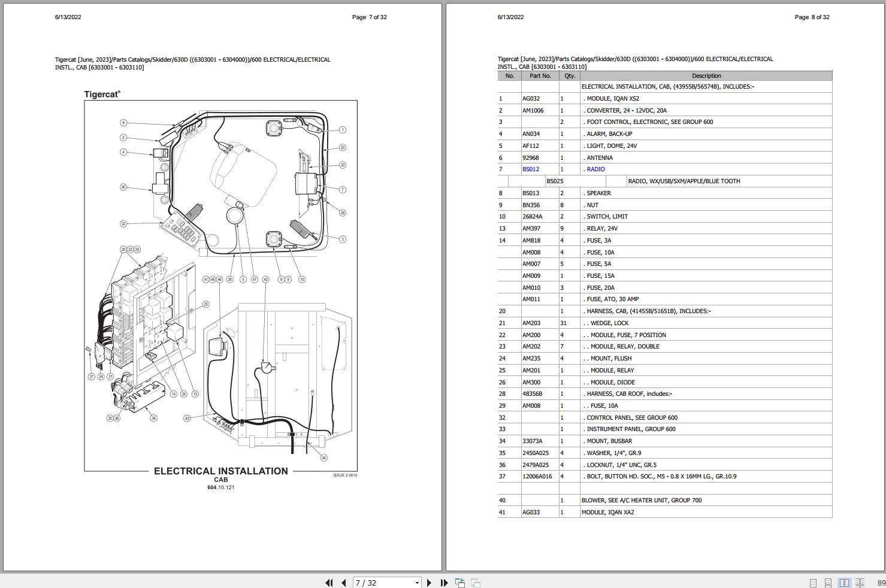Click part number BS013

click(x=531, y=193)
